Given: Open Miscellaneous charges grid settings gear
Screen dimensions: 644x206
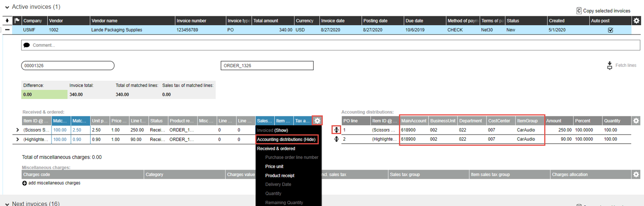Looking at the screenshot, I should click(x=636, y=175).
